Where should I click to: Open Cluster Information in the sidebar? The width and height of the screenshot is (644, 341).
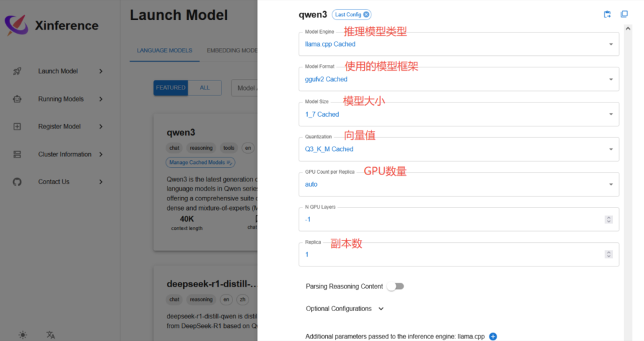64,154
